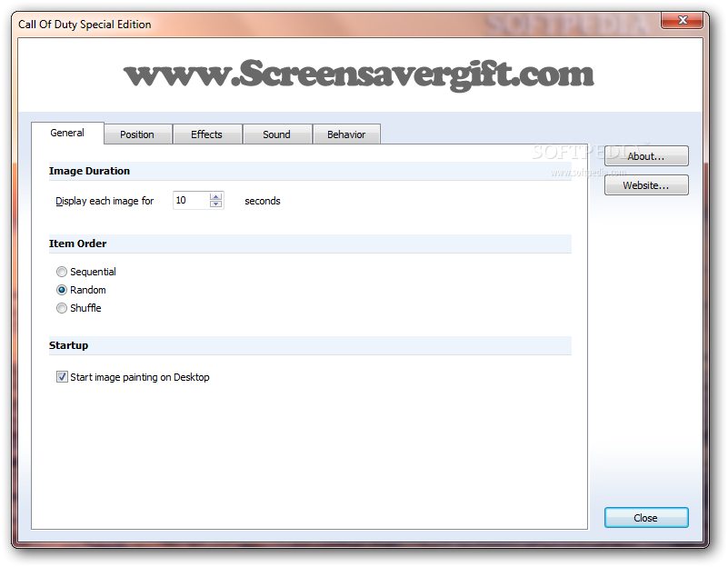The height and width of the screenshot is (567, 728).
Task: Increase image duration with up arrow
Action: pyautogui.click(x=216, y=197)
